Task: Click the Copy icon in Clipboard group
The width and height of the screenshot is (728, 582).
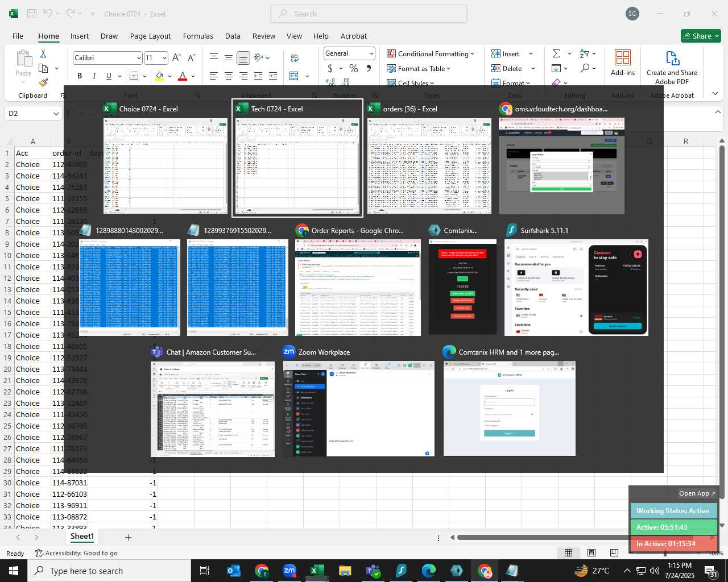Action: [x=43, y=68]
